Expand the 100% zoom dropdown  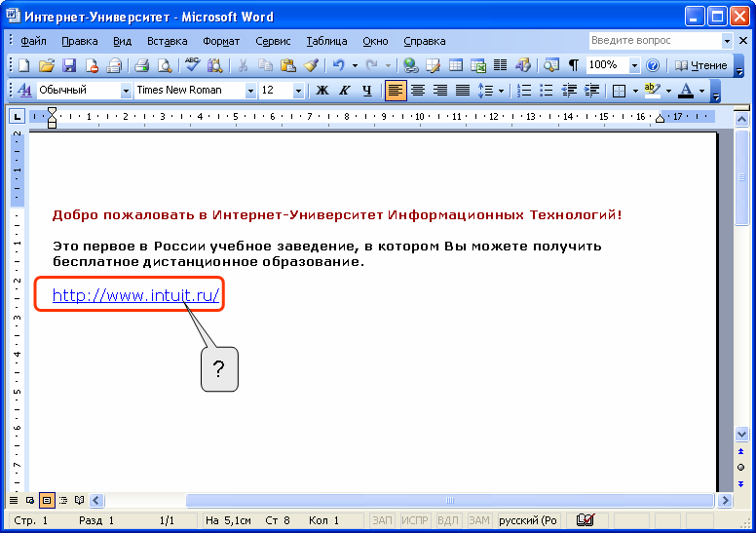(x=634, y=65)
